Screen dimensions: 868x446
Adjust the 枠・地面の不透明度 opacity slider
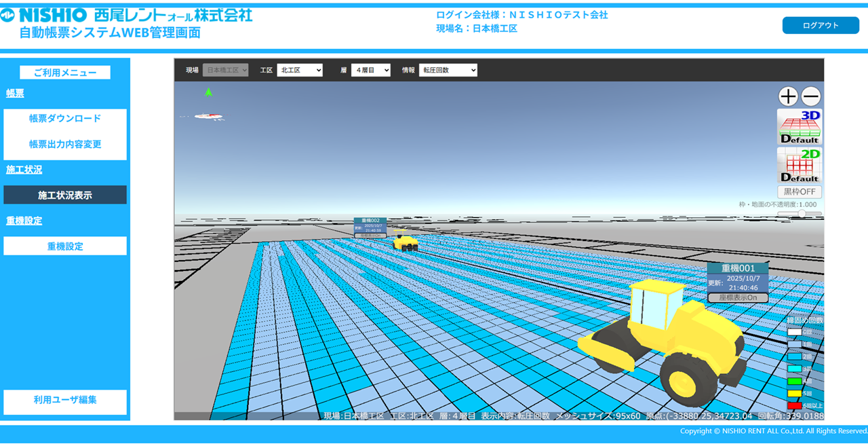click(800, 213)
